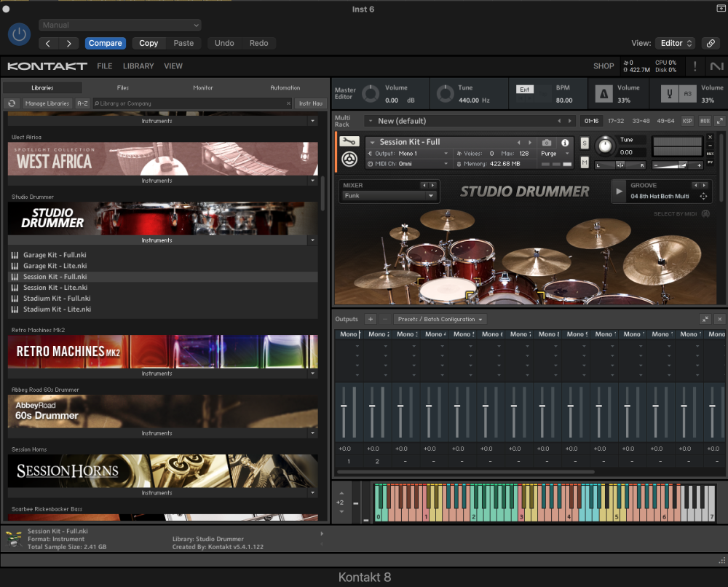Click the Paste button
The height and width of the screenshot is (587, 728).
tap(183, 43)
